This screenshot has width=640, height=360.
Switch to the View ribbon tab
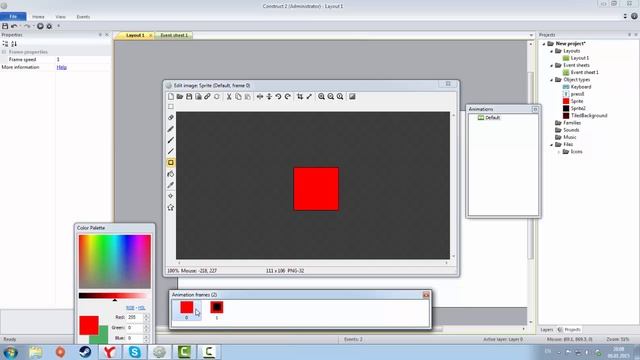pos(60,17)
